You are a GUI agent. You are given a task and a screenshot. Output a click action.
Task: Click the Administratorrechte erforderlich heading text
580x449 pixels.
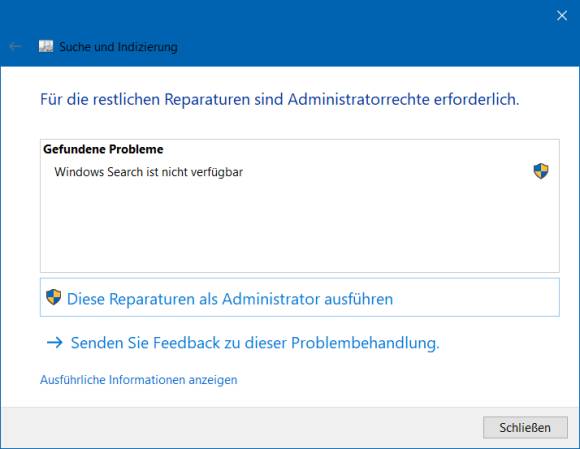point(280,99)
